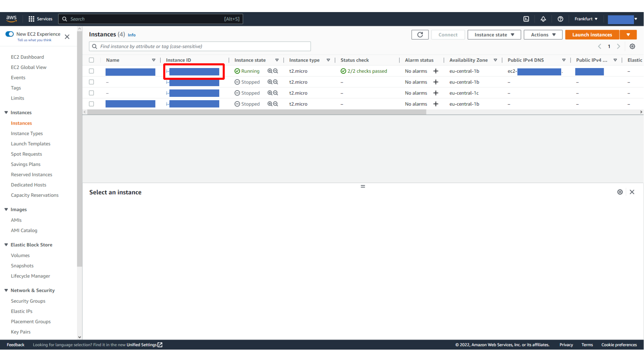Viewport: 644px width, 362px height.
Task: Focus the Find instance filter field
Action: (x=200, y=46)
